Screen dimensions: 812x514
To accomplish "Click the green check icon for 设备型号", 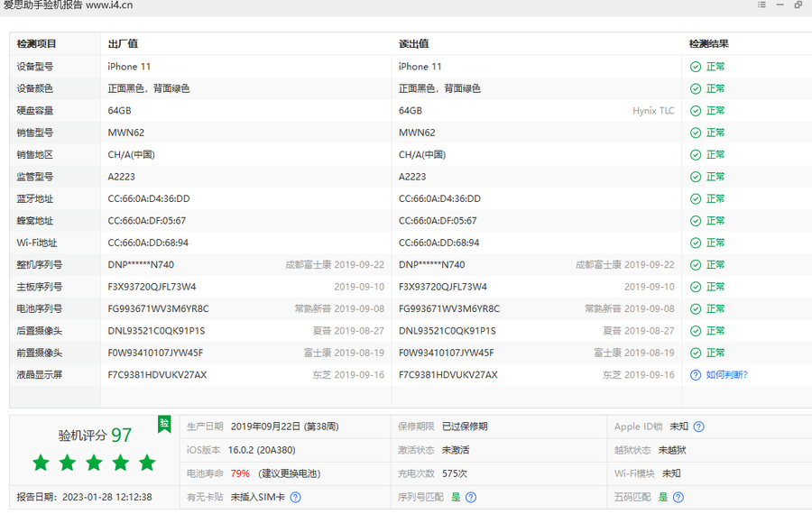I will coord(695,67).
